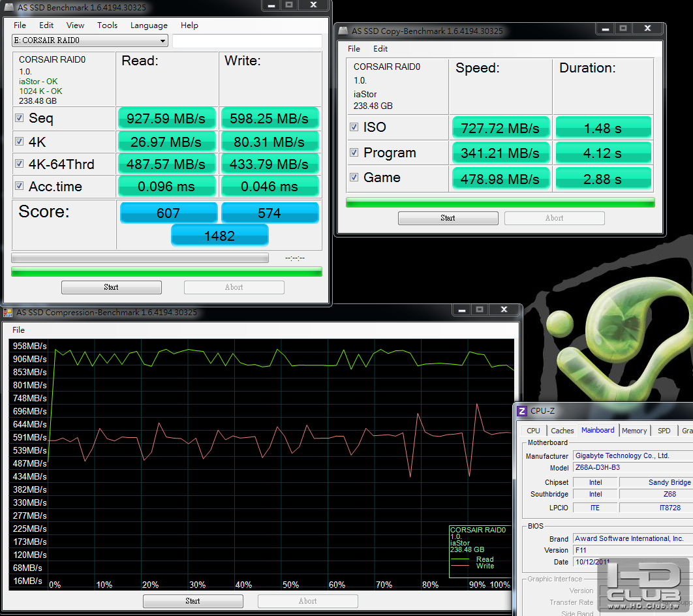Viewport: 693px width, 616px height.
Task: Open the Tools menu
Action: 108,25
